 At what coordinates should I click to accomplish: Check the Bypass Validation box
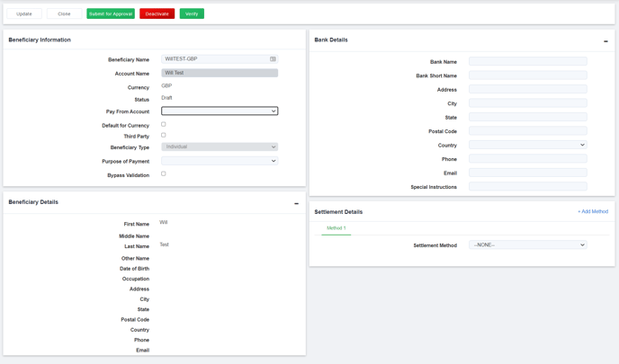164,174
